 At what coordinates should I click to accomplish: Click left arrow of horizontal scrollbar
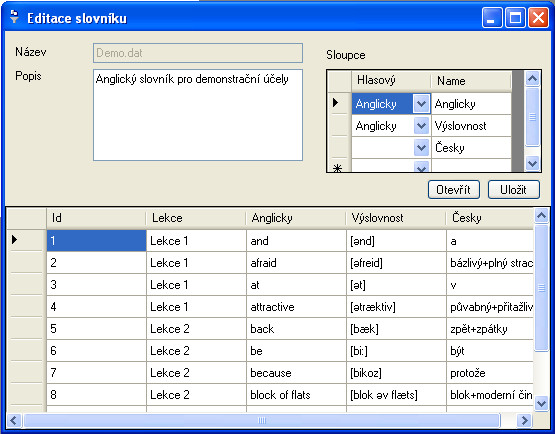click(x=14, y=421)
